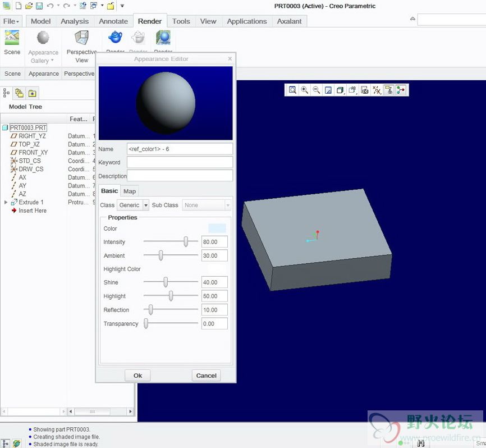
Task: Open the Class dropdown set to Generic
Action: click(133, 205)
